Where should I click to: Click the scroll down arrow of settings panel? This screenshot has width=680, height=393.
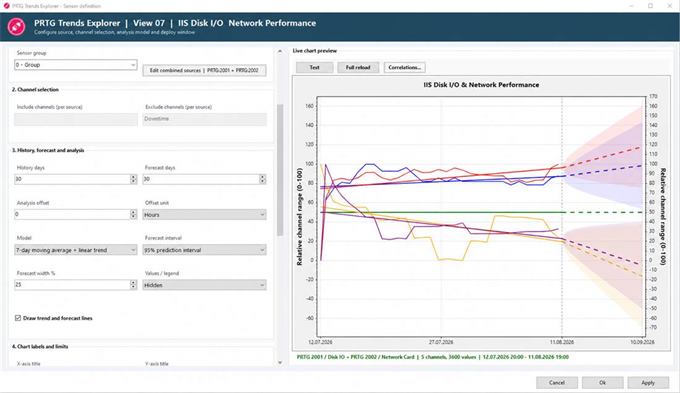click(280, 363)
